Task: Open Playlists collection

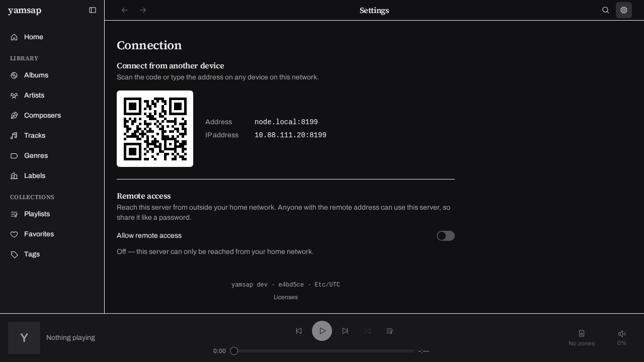Action: (52, 214)
